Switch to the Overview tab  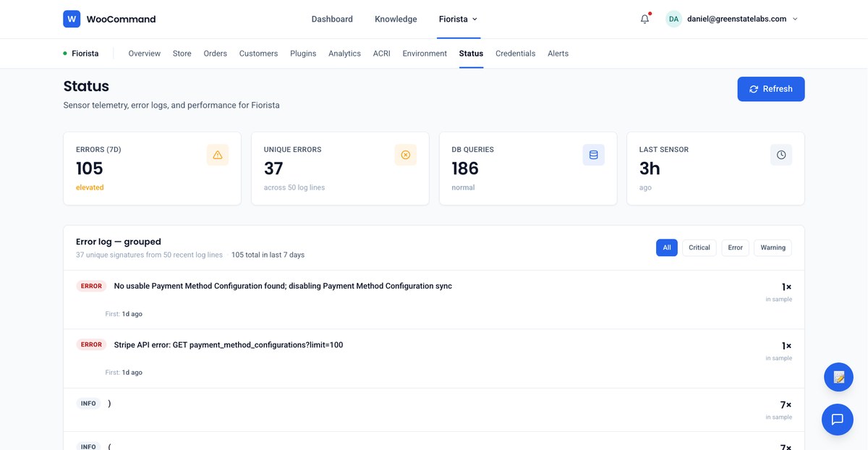[x=145, y=54]
